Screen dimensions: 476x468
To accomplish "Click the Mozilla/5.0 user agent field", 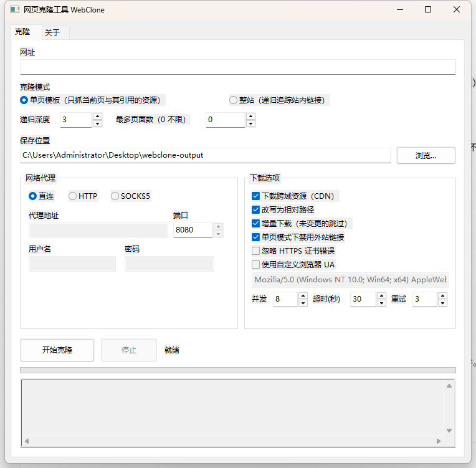I will [x=350, y=280].
